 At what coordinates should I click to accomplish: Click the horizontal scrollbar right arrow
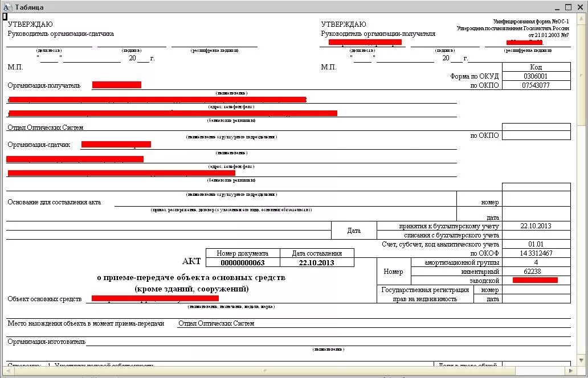coord(571,371)
